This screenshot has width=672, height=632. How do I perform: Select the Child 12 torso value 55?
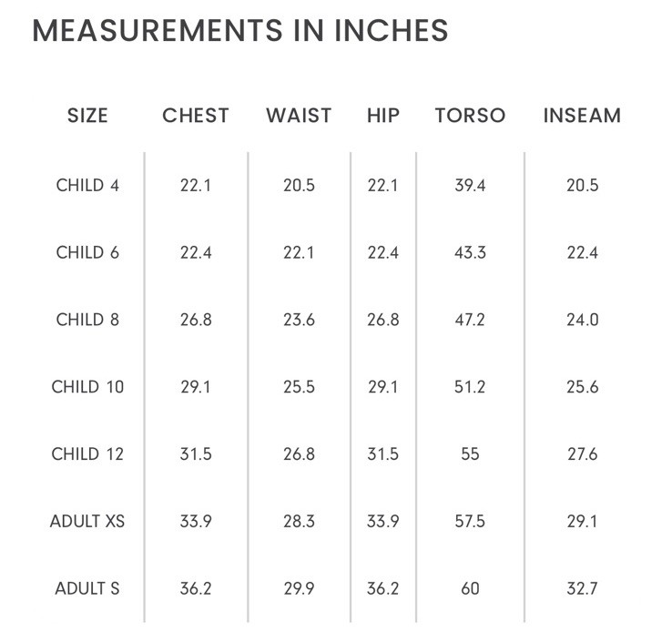[470, 454]
